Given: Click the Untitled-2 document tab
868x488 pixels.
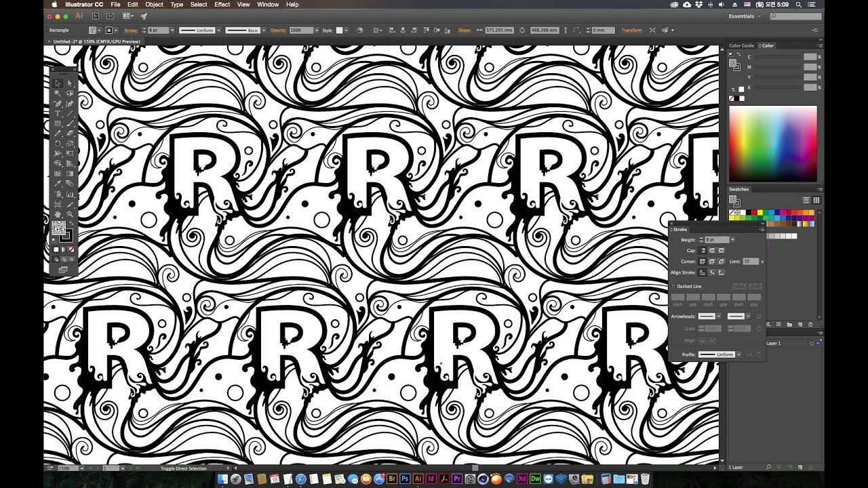Looking at the screenshot, I should pos(97,42).
